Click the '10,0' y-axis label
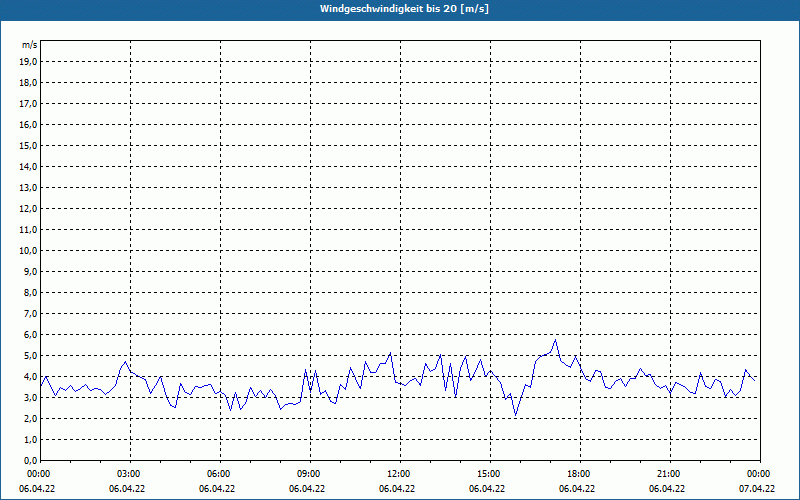Viewport: 800px width, 500px height. [28, 251]
